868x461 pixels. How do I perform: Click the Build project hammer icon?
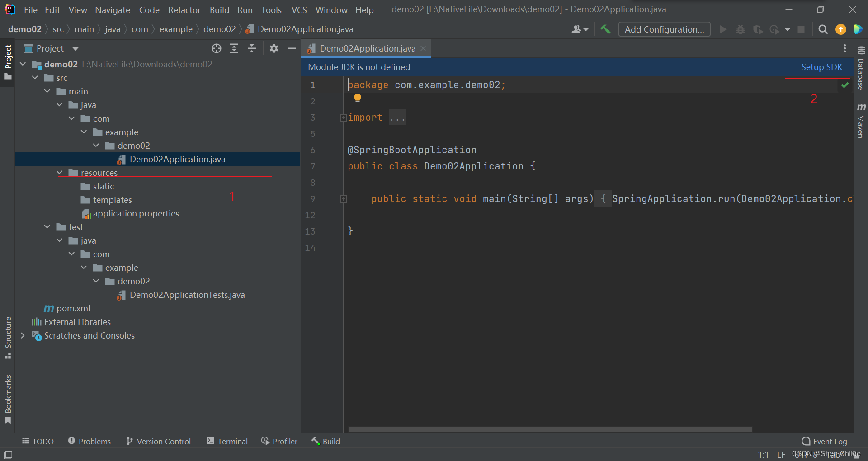click(605, 29)
